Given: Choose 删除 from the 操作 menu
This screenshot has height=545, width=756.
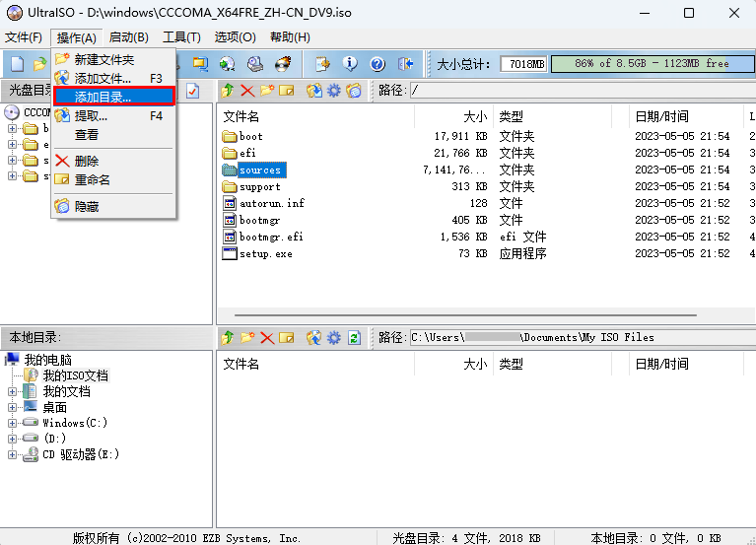Looking at the screenshot, I should [113, 161].
